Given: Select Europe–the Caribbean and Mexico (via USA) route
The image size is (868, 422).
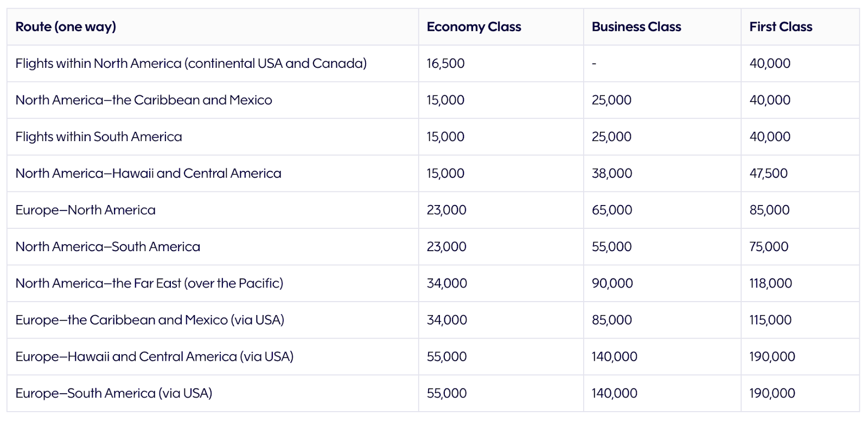Looking at the screenshot, I should click(x=150, y=320).
